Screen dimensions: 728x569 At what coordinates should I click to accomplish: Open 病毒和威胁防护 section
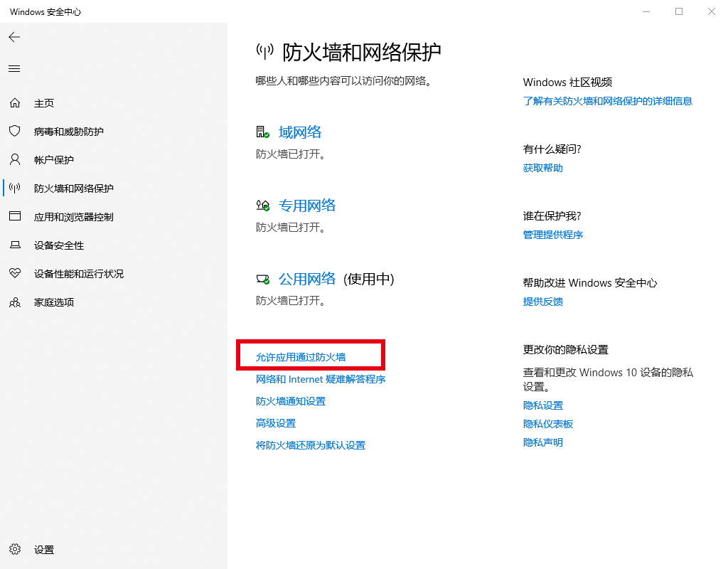pos(69,132)
